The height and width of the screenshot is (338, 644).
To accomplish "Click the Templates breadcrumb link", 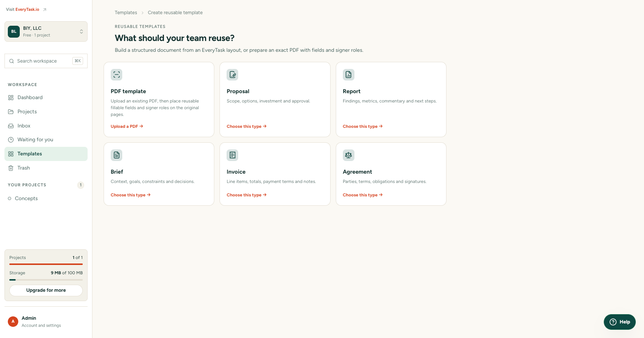I will click(126, 13).
